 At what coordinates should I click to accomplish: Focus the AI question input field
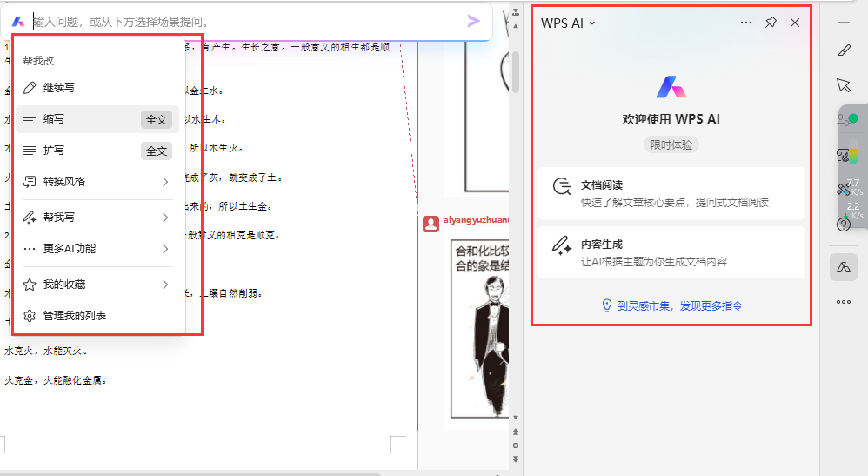click(x=248, y=22)
